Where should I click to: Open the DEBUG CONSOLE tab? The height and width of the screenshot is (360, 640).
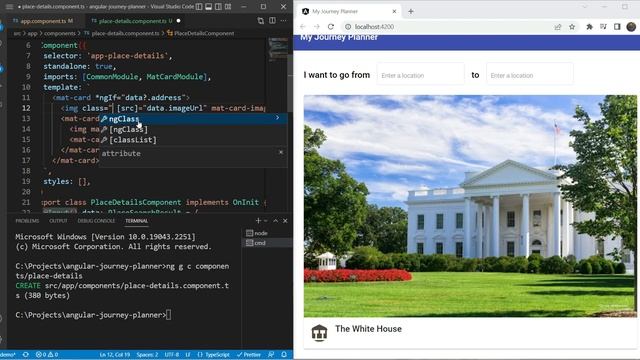[x=96, y=221]
